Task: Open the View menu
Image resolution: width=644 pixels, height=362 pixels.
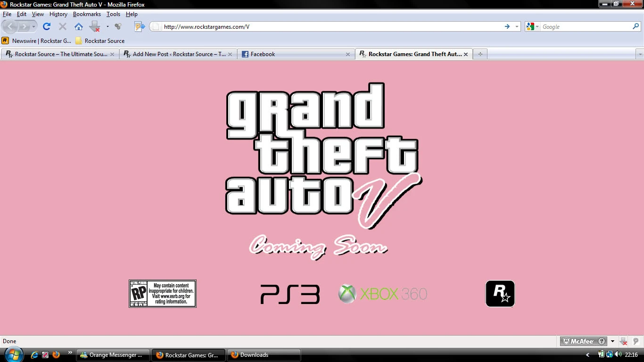Action: pyautogui.click(x=38, y=14)
